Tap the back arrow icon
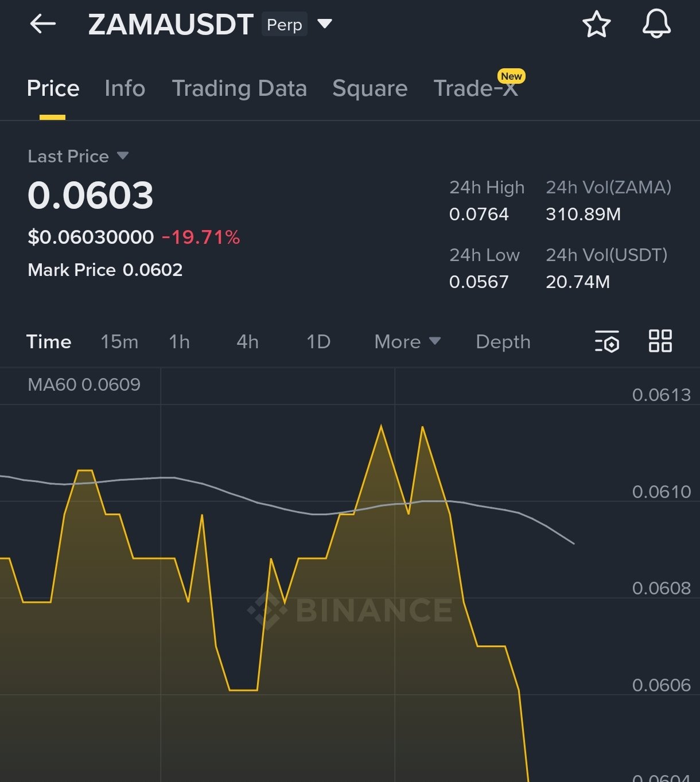Image resolution: width=700 pixels, height=782 pixels. click(43, 24)
